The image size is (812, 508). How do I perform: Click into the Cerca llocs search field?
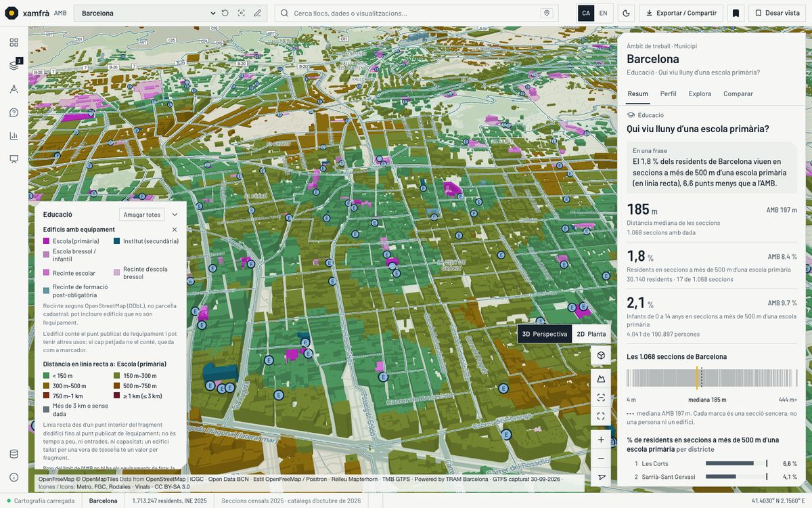(416, 13)
